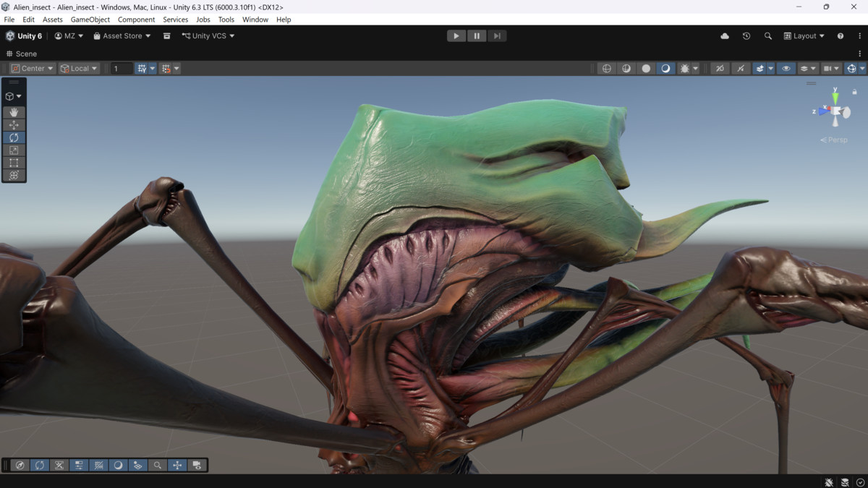The image size is (868, 488).
Task: Open the global search with the magnifier icon
Action: coord(767,35)
